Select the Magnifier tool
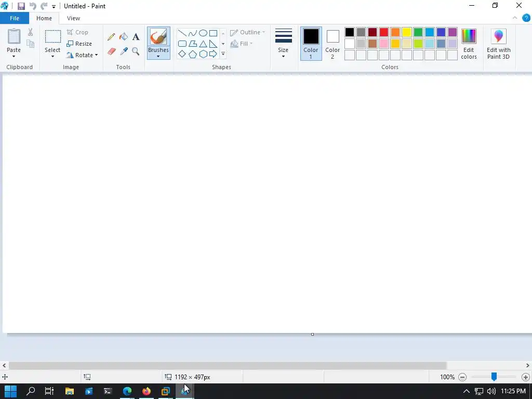This screenshot has height=399, width=532. click(x=136, y=51)
